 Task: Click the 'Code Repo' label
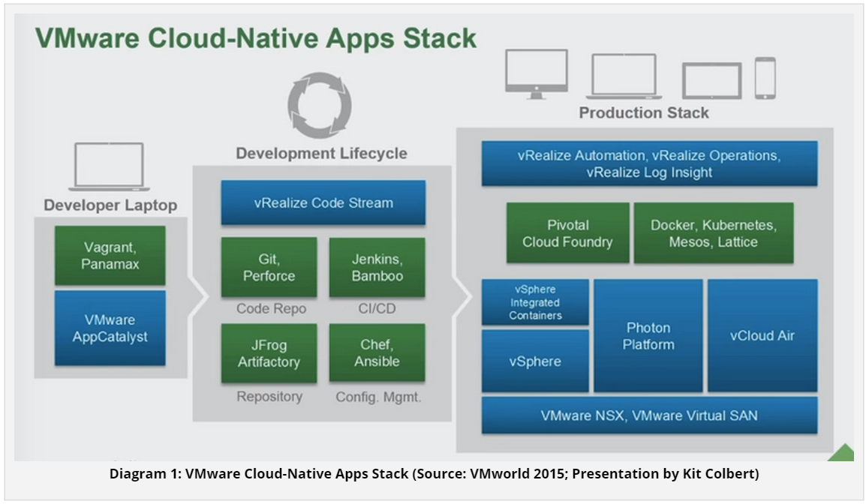pos(271,308)
